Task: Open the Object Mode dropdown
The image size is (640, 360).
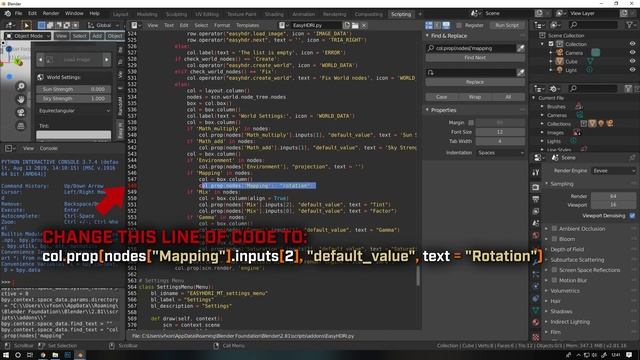Action: pyautogui.click(x=28, y=36)
